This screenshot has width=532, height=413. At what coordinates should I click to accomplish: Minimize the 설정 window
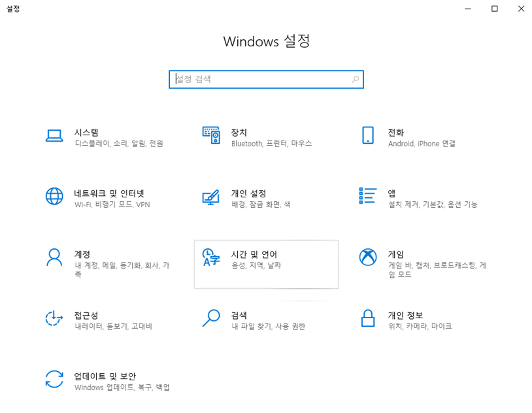click(x=468, y=8)
